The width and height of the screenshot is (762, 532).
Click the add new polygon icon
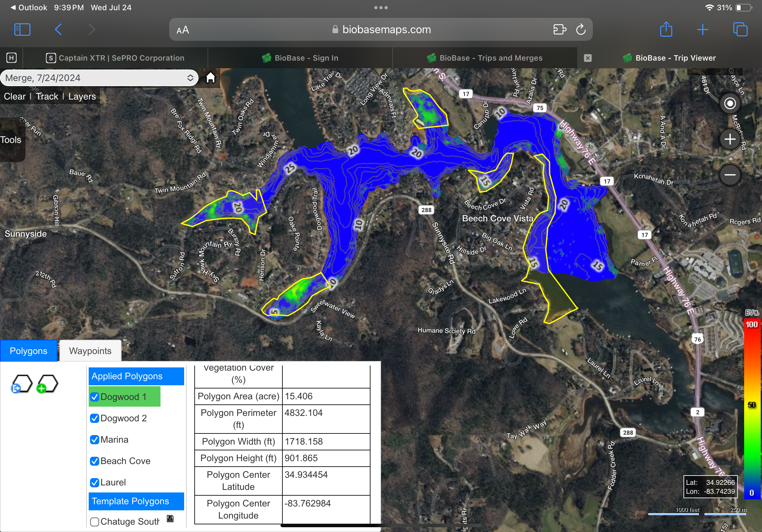(48, 384)
